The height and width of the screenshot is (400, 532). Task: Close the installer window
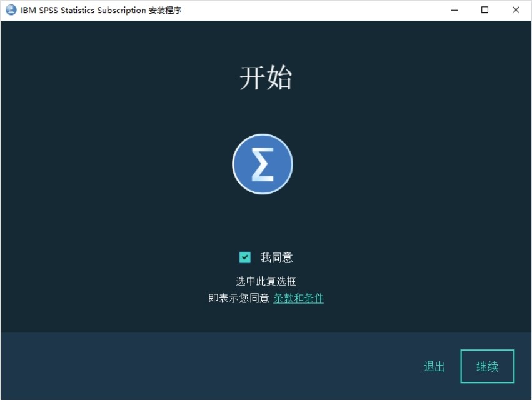(x=516, y=10)
